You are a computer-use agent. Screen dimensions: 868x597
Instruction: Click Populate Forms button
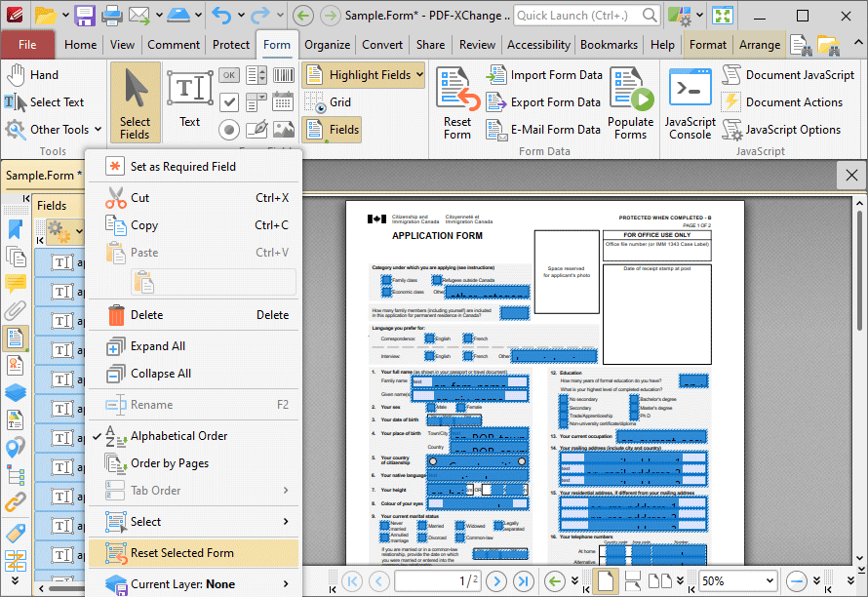point(630,103)
